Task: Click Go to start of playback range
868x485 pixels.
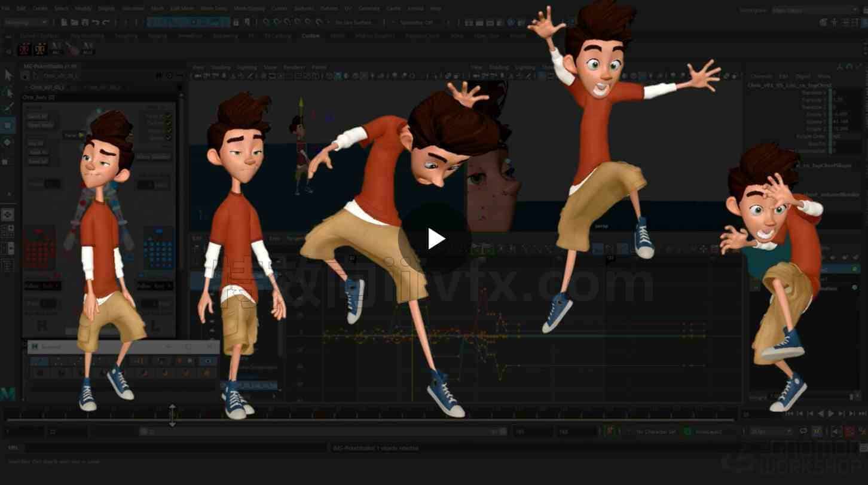Action: pyautogui.click(x=789, y=413)
